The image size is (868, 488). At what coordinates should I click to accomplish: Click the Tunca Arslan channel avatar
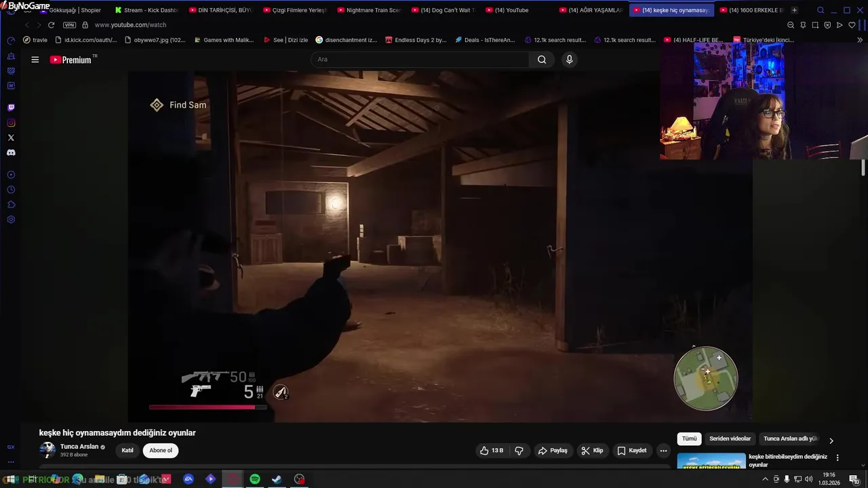pos(47,450)
